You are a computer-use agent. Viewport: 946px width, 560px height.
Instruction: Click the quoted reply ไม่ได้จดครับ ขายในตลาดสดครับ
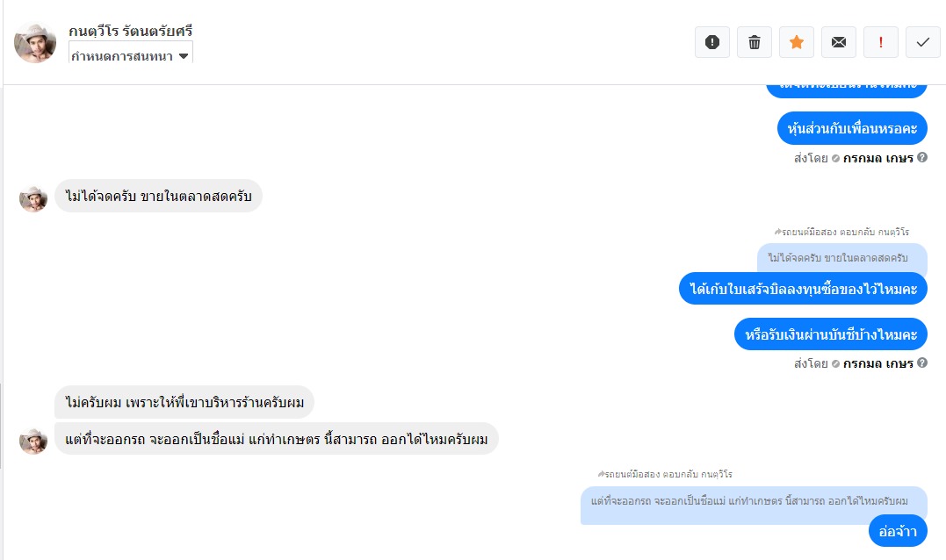[x=841, y=257]
